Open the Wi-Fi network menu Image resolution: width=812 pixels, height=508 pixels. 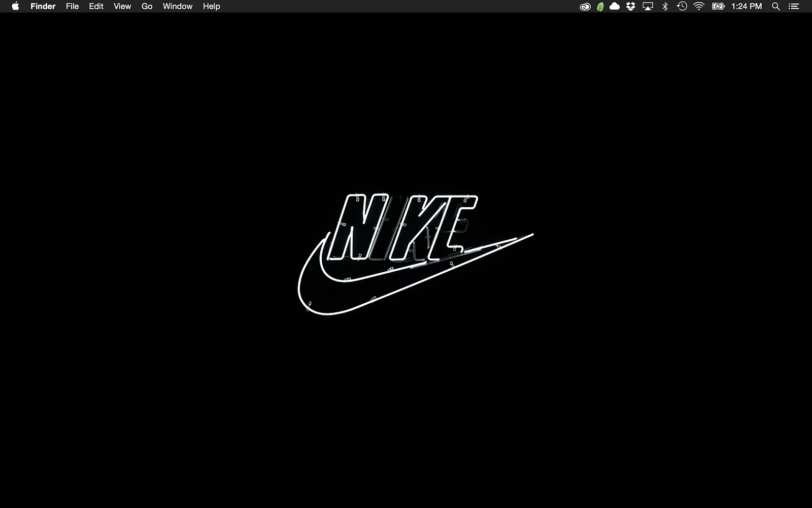(699, 6)
